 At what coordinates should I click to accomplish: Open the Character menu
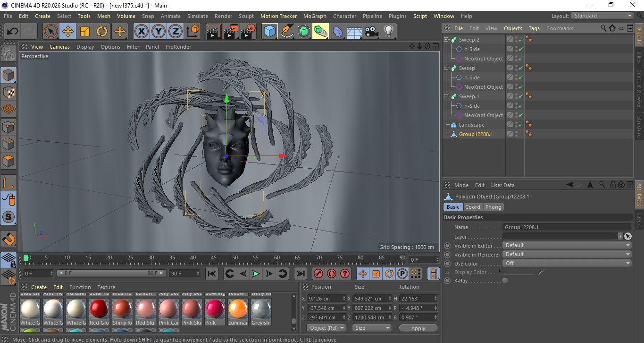pos(345,16)
